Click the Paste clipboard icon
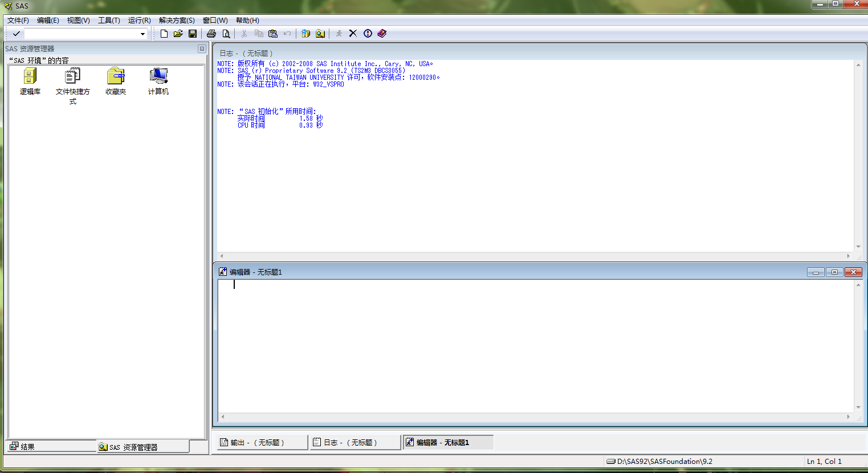 click(x=273, y=34)
